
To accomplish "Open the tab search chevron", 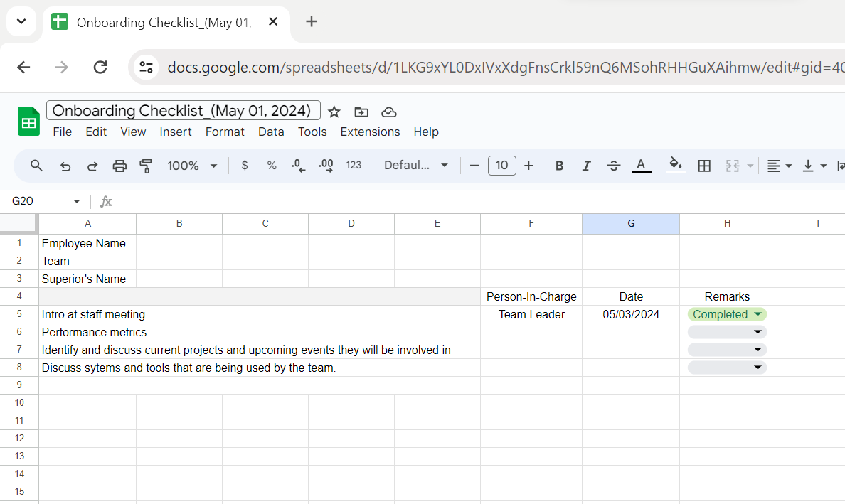I will [x=21, y=21].
